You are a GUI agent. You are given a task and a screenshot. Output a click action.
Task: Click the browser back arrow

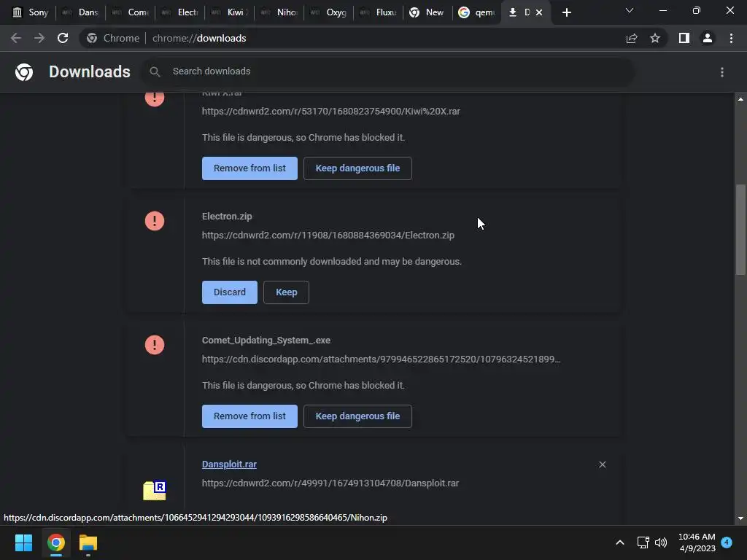tap(16, 38)
